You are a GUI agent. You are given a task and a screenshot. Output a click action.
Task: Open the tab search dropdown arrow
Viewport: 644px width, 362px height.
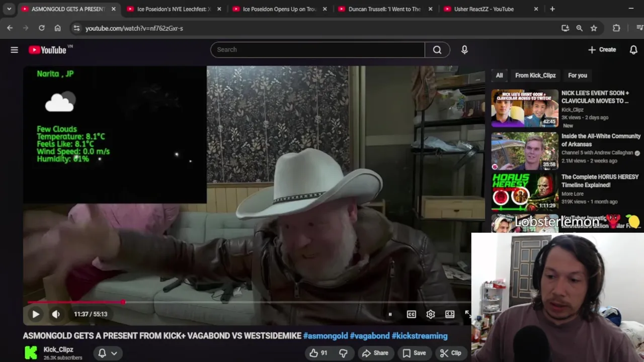coord(9,9)
